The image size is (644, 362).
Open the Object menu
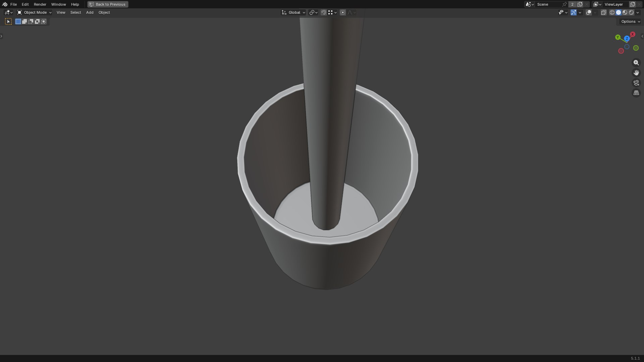click(104, 12)
